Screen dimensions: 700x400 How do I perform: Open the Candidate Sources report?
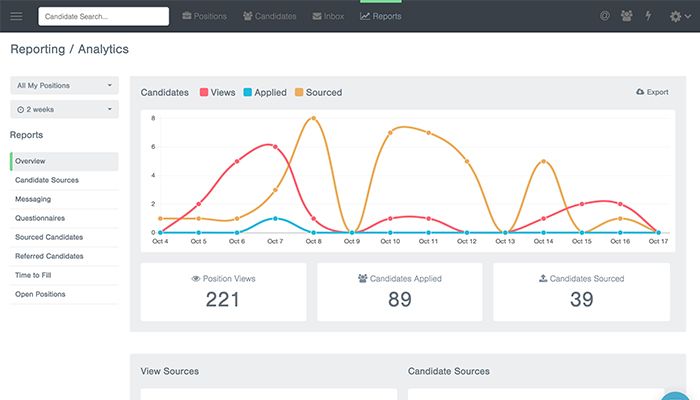tap(47, 180)
